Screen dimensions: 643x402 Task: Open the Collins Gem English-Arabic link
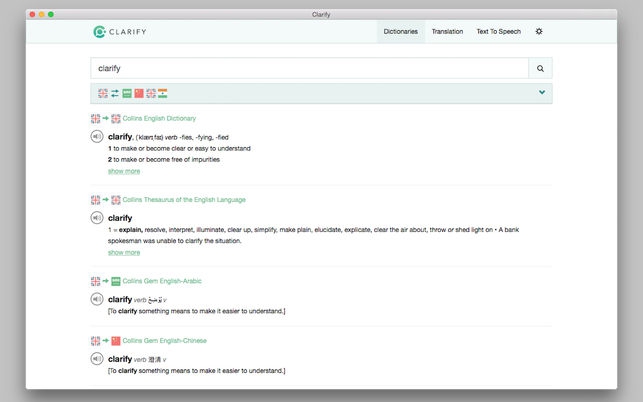(x=162, y=281)
